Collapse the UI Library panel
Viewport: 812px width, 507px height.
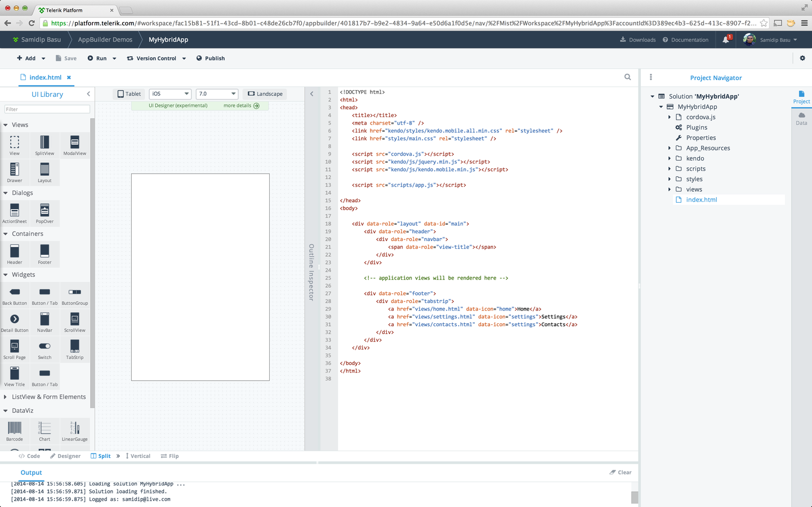tap(88, 94)
